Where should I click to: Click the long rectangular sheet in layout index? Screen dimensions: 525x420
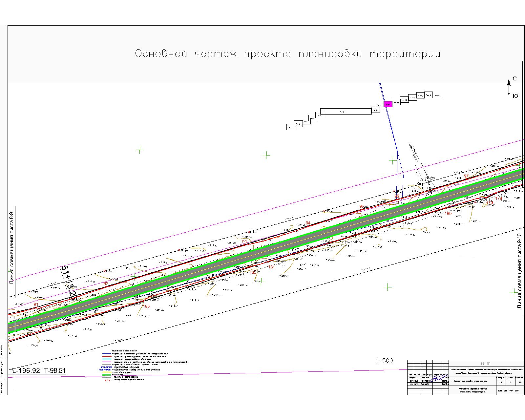pyautogui.click(x=346, y=111)
